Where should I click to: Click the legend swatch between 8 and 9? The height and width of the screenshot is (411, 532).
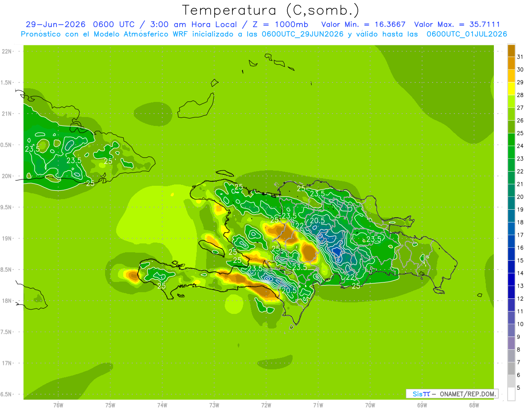511,344
